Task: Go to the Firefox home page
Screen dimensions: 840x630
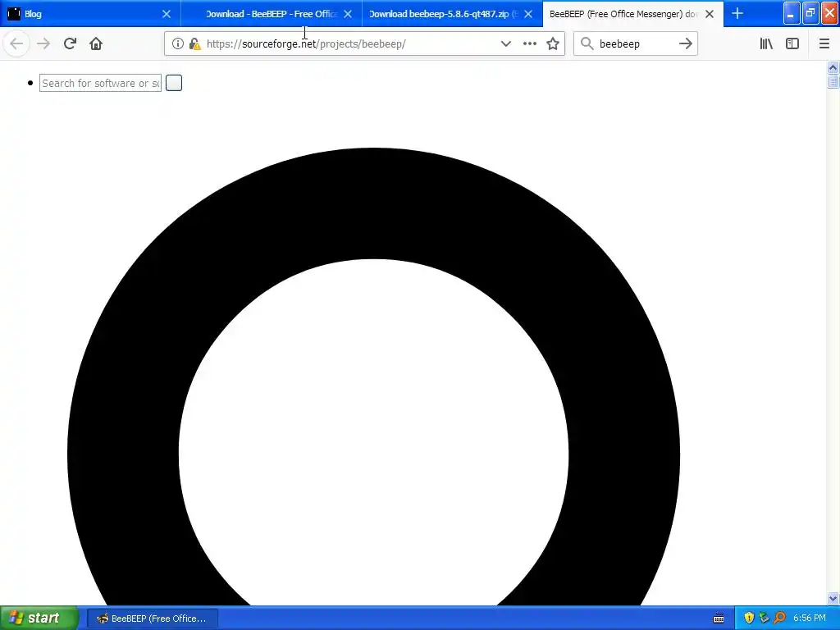Action: [96, 43]
